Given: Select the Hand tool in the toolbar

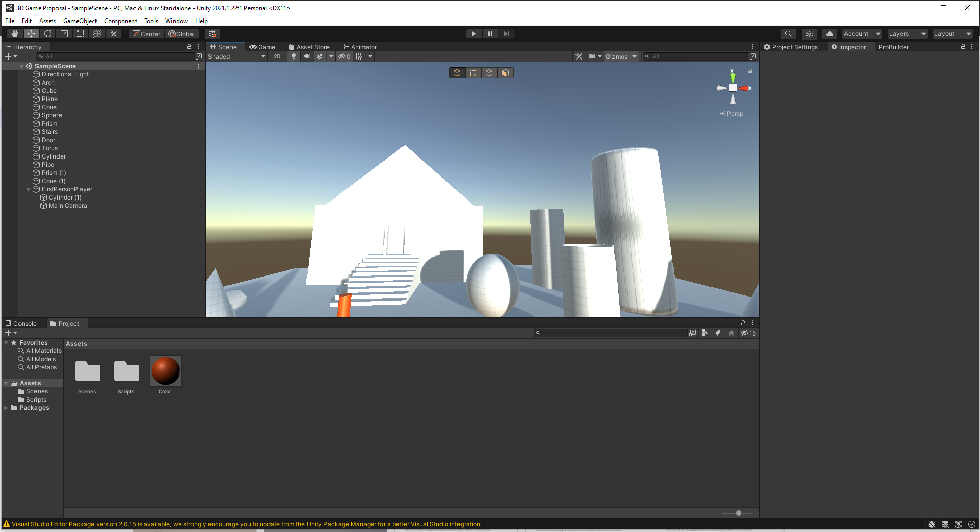Looking at the screenshot, I should pyautogui.click(x=15, y=34).
